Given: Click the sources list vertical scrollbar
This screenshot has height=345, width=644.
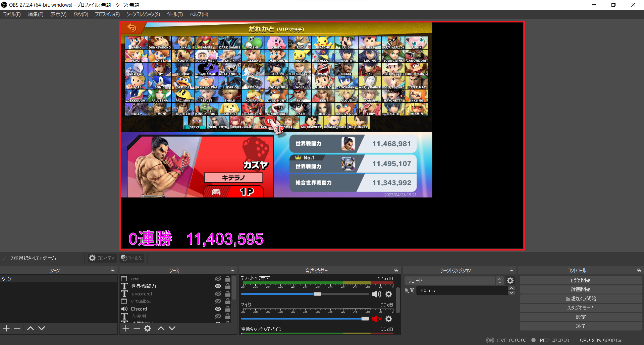Looking at the screenshot, I should (234, 288).
